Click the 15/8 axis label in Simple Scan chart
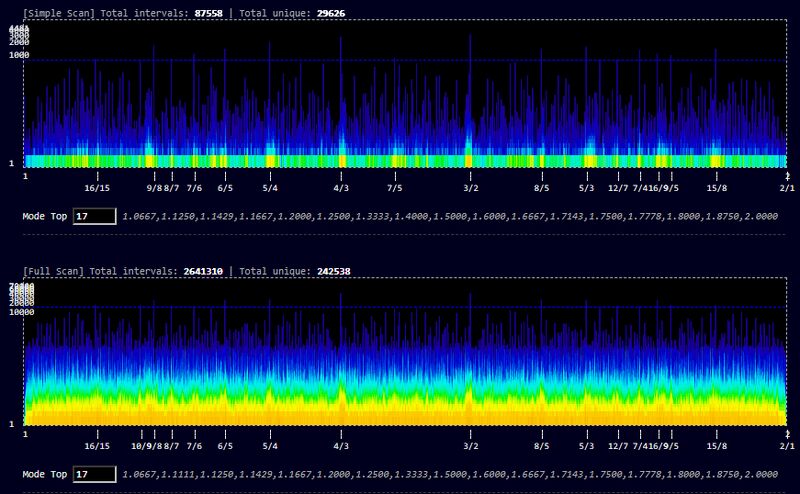Screen dimensions: 800x494 pos(717,188)
